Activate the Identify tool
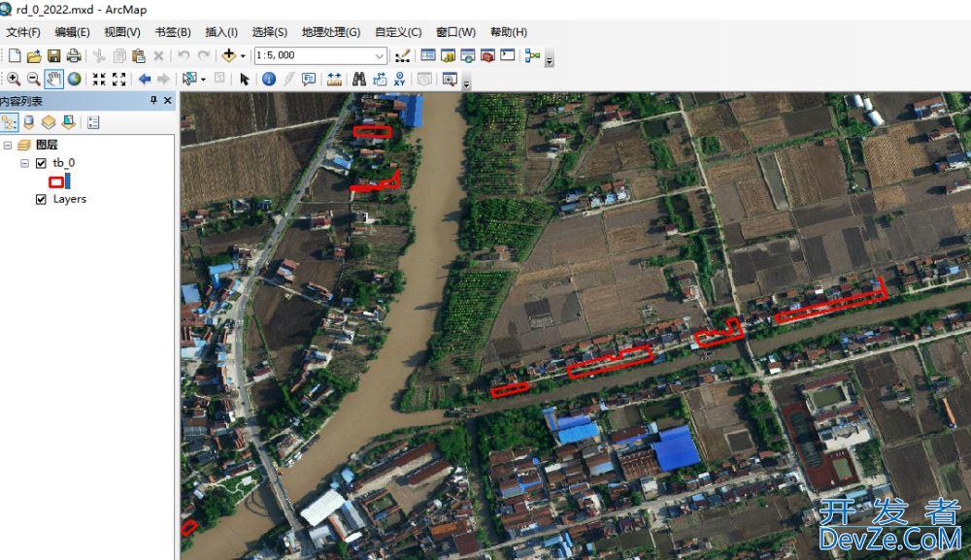 [x=269, y=80]
